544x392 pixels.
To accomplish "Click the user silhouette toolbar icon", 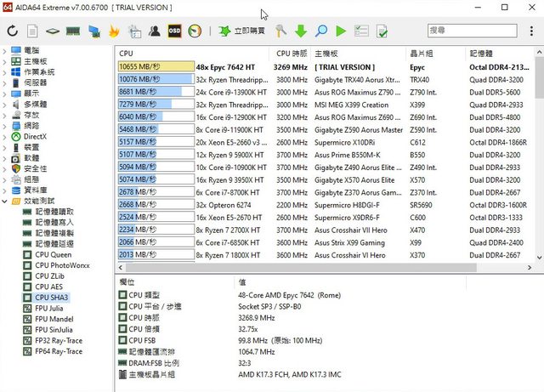I will [155, 31].
